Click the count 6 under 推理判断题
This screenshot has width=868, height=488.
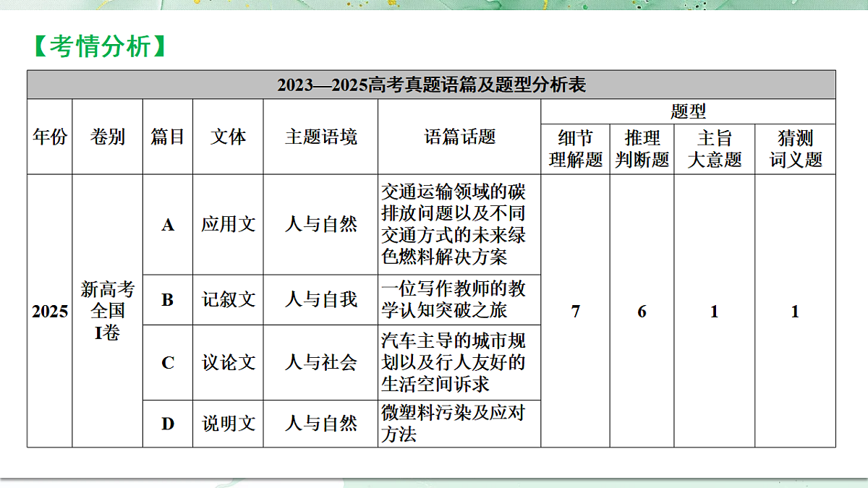642,312
